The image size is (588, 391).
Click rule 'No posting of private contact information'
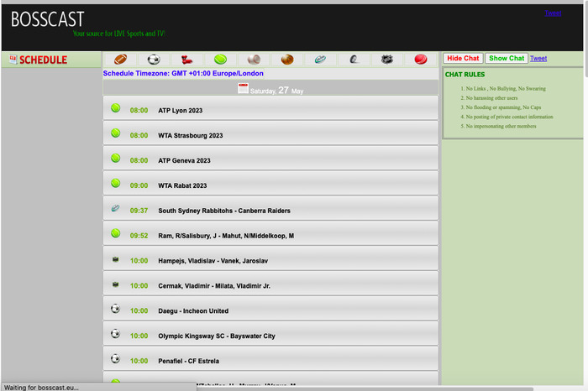pos(509,117)
